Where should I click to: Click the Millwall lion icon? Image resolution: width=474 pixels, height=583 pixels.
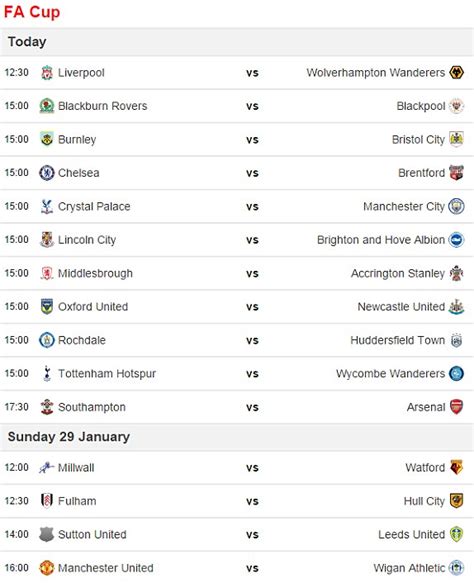pos(47,467)
